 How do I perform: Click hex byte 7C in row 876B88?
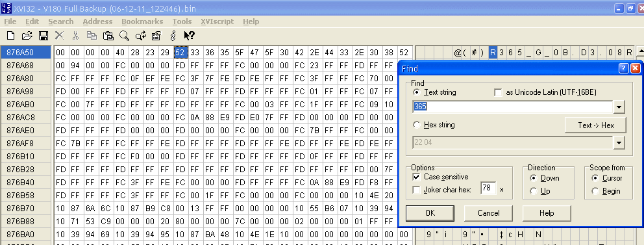[x=240, y=222]
